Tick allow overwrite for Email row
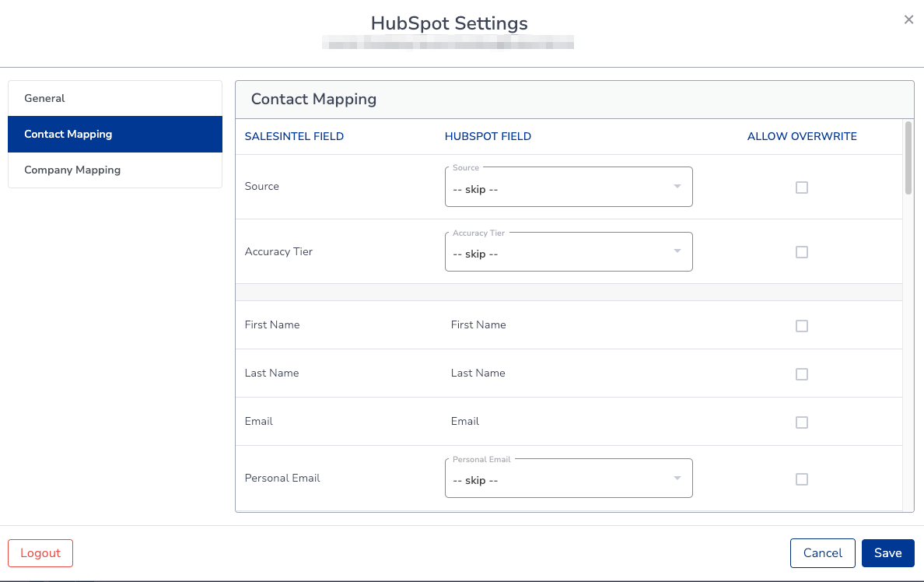Screen dimensions: 924x582 (x=801, y=422)
